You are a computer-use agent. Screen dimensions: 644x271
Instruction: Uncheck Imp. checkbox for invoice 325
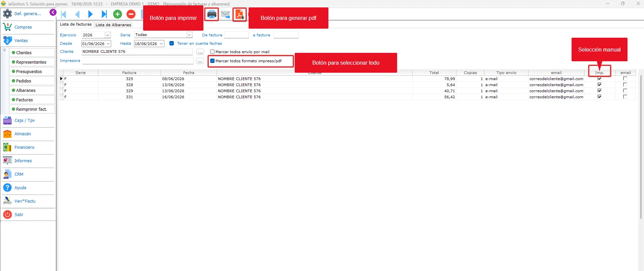point(600,78)
